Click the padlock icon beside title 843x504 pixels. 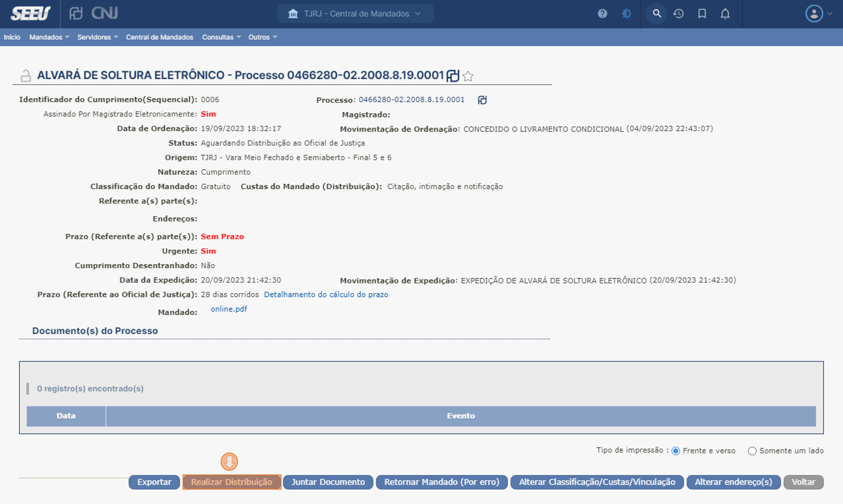click(x=26, y=76)
